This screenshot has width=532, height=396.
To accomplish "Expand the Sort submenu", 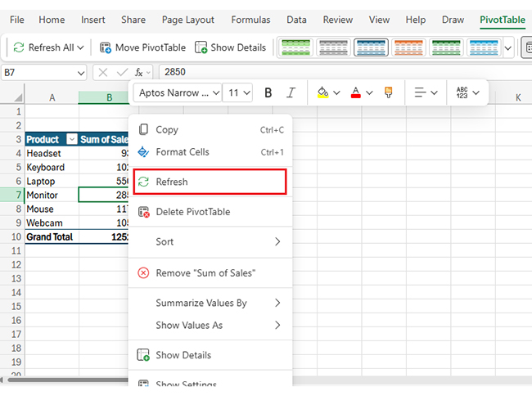I will tap(210, 241).
